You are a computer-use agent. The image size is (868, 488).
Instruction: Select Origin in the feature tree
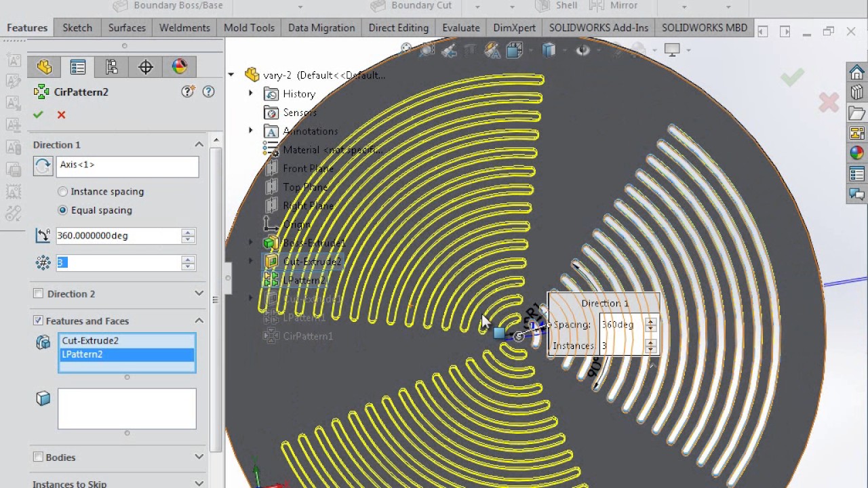coord(289,224)
